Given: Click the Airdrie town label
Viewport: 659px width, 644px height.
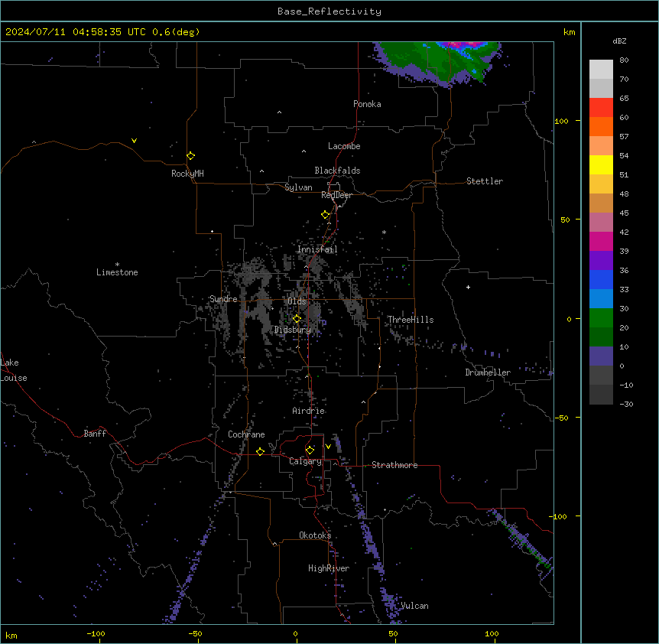Looking at the screenshot, I should tap(309, 411).
